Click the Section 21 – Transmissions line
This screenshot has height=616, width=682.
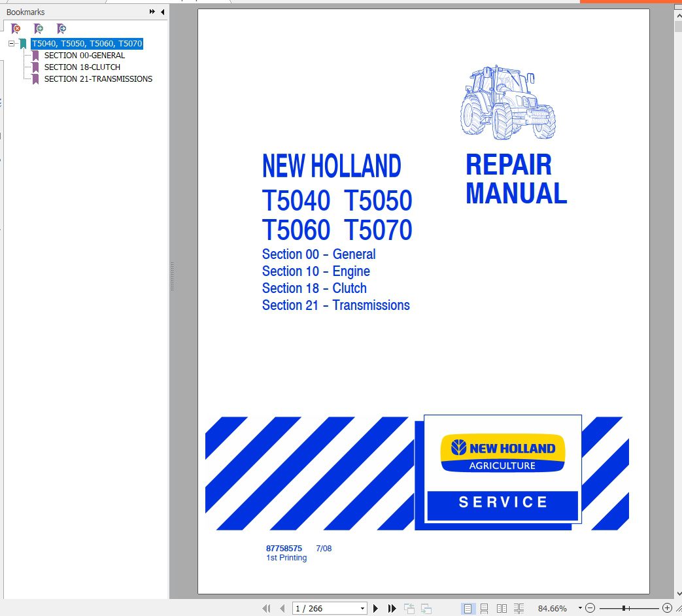click(x=336, y=305)
